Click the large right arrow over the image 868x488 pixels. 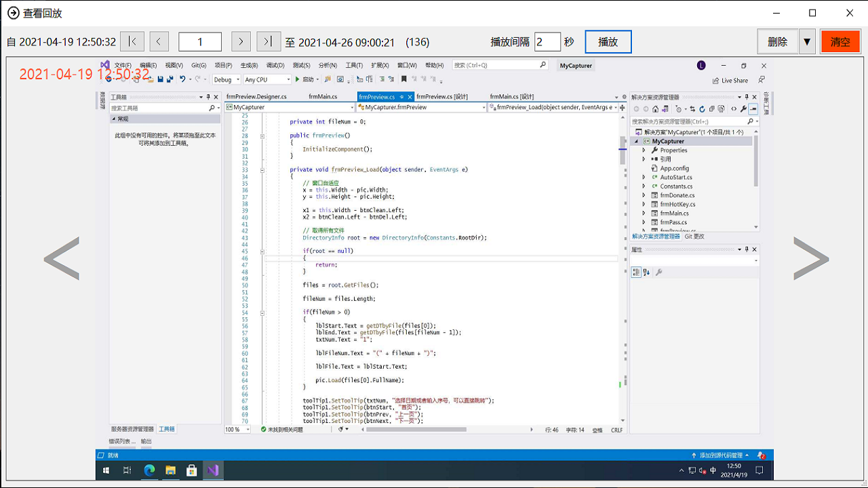point(811,258)
